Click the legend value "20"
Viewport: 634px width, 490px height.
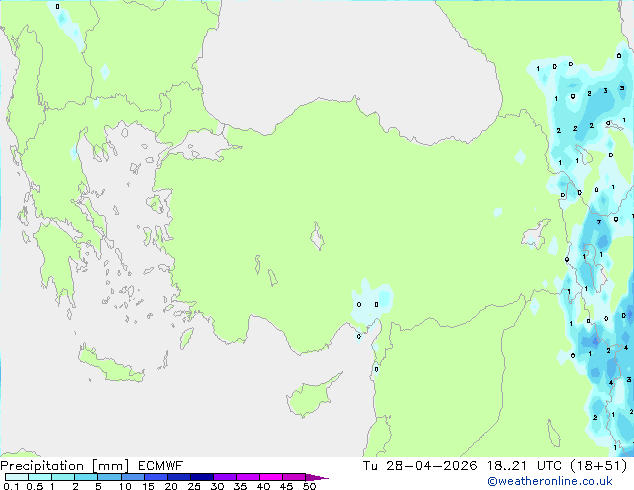point(171,486)
